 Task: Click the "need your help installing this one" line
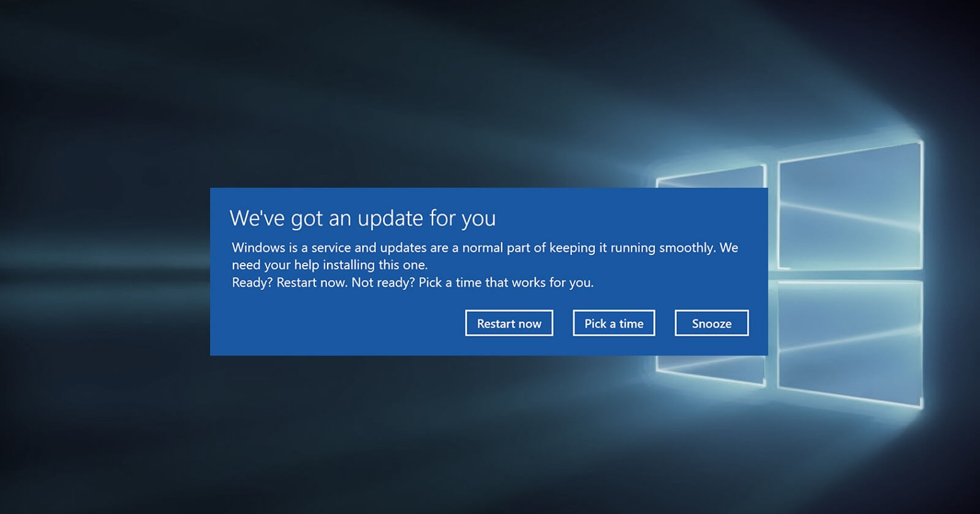tap(330, 265)
